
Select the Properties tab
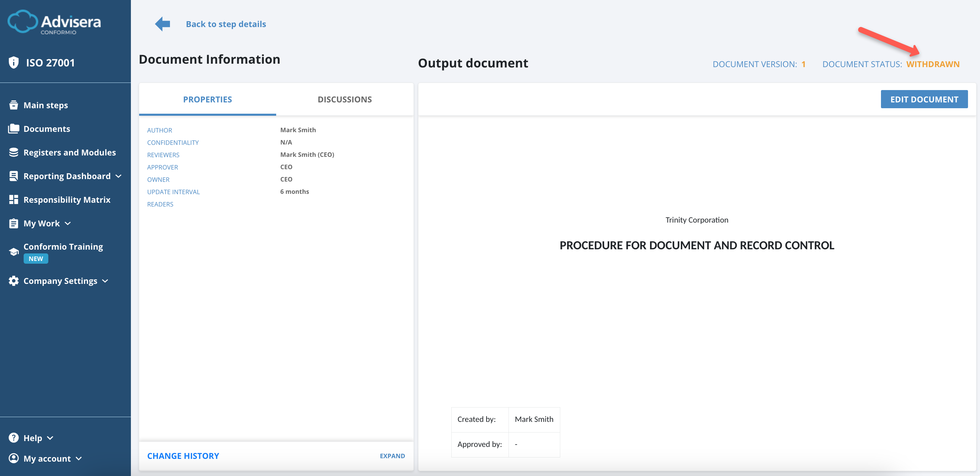(207, 99)
